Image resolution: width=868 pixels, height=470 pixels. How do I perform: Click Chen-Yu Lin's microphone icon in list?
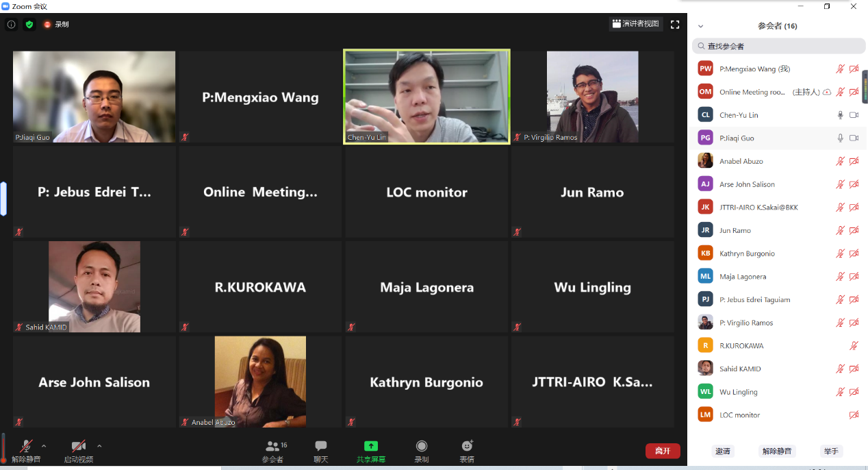[841, 115]
